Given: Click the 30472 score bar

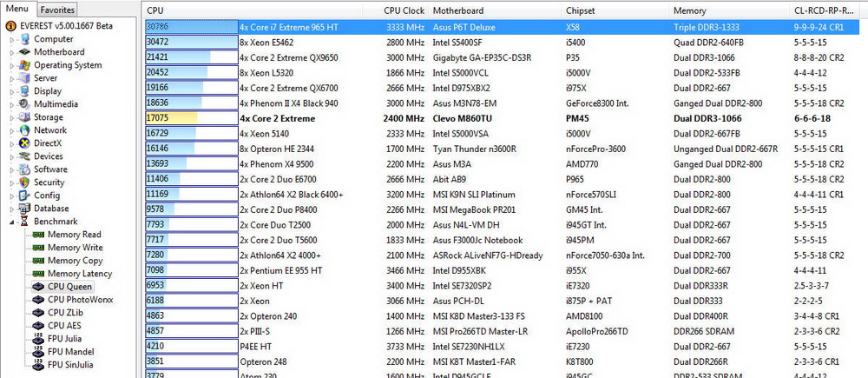Looking at the screenshot, I should pyautogui.click(x=192, y=42).
